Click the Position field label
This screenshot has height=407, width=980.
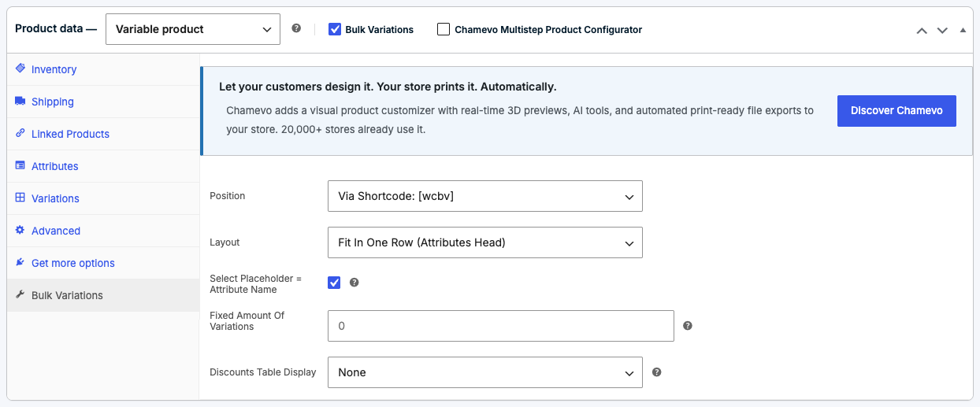[x=228, y=196]
